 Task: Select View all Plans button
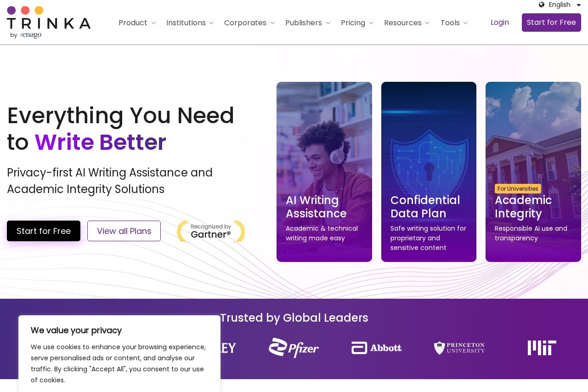coord(124,231)
